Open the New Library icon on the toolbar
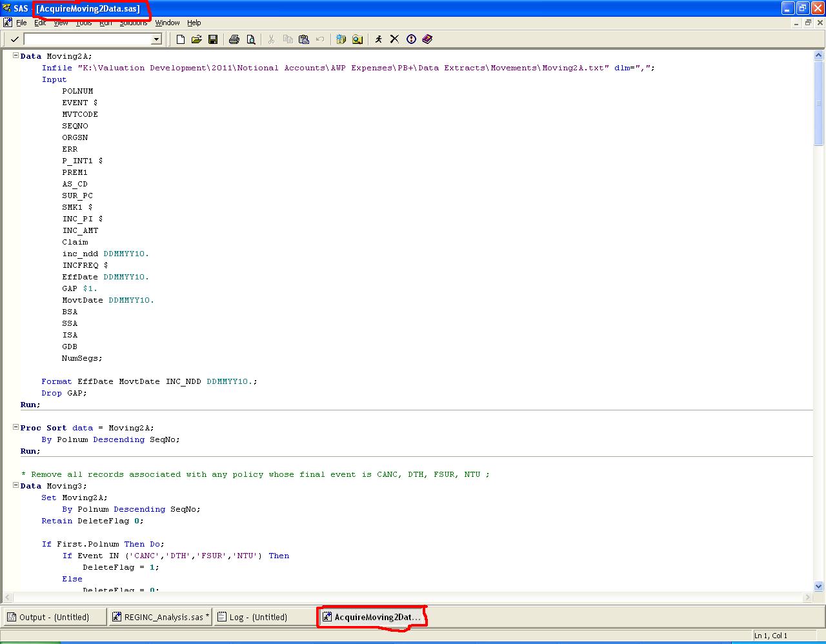This screenshot has width=826, height=644. (x=341, y=39)
